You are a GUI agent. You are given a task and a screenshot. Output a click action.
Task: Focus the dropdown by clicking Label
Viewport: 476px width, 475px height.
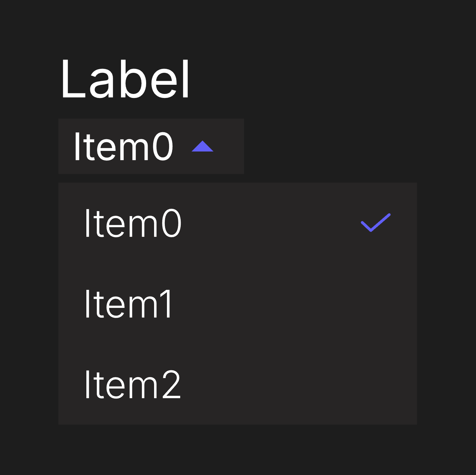click(125, 79)
